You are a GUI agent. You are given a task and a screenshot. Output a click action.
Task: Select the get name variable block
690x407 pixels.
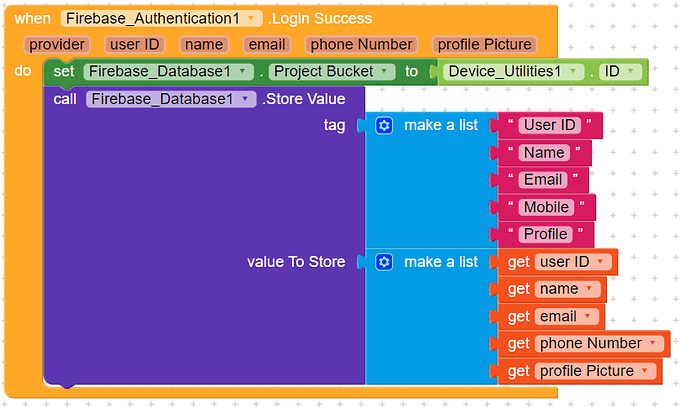tap(518, 289)
